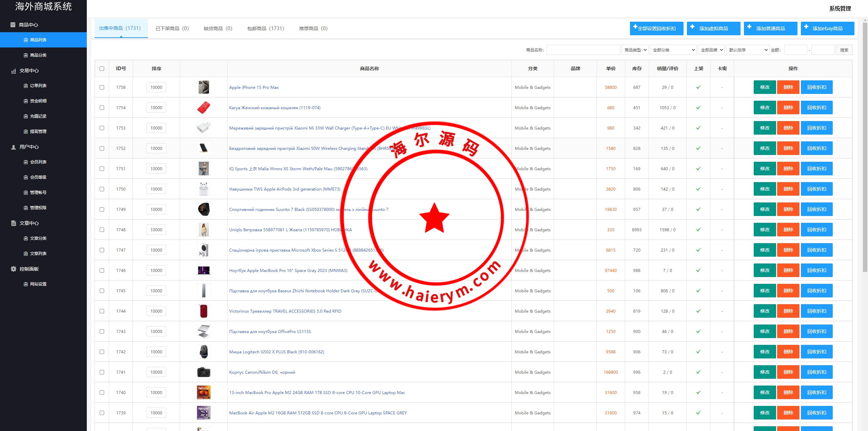Toggle the select-all checkbox in table header
The height and width of the screenshot is (431, 868).
tap(102, 68)
